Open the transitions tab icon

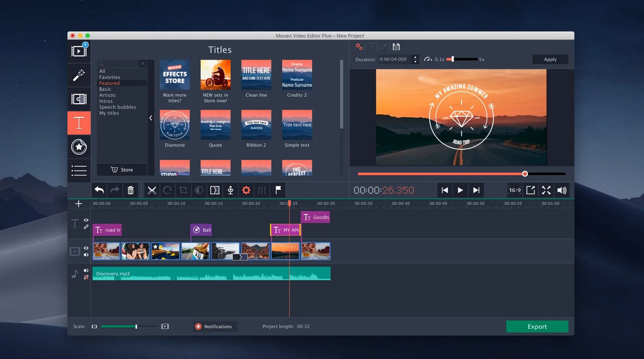79,99
